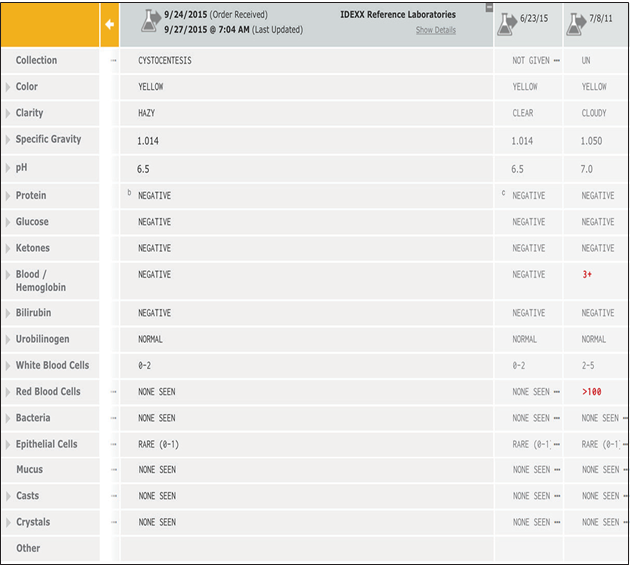Screen dimensions: 630x566
Task: Expand the Casts row
Action: coord(8,496)
